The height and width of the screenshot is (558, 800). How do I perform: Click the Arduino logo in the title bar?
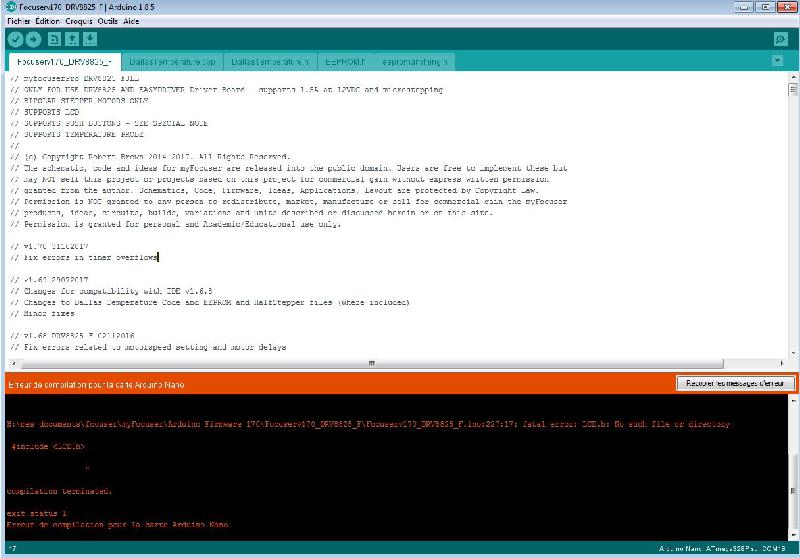[10, 7]
